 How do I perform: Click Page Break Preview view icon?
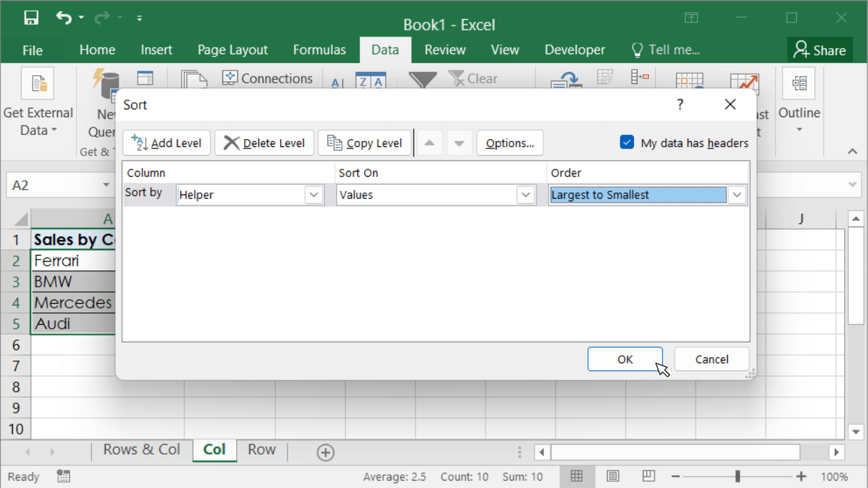pyautogui.click(x=648, y=476)
